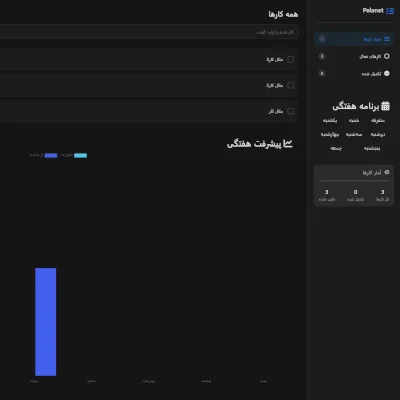
Task: Click the weekly schedule calendar icon
Action: [x=385, y=106]
